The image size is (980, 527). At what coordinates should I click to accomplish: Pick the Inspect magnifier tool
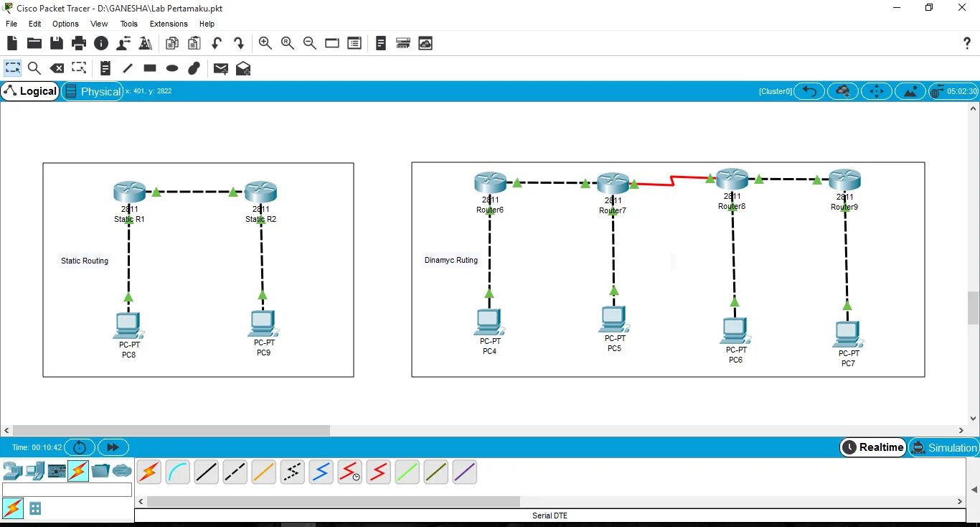tap(34, 68)
